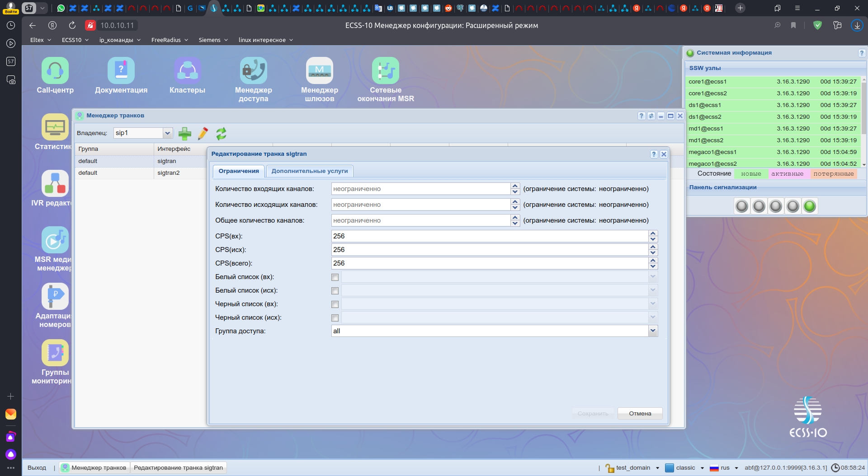
Task: Click the CPS(вх) input field
Action: click(x=490, y=236)
